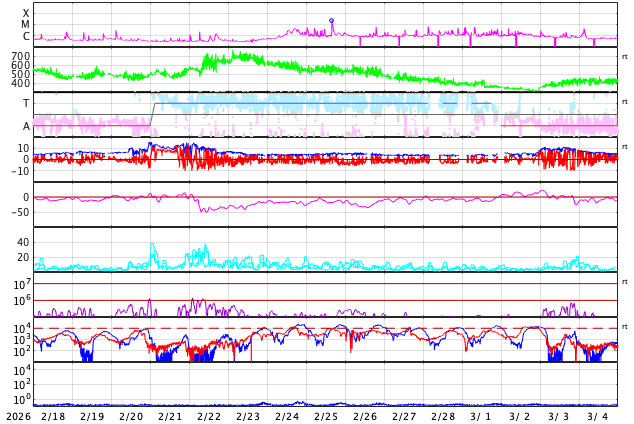
Task: Click the -50 Dst axis label
Action: pos(17,211)
